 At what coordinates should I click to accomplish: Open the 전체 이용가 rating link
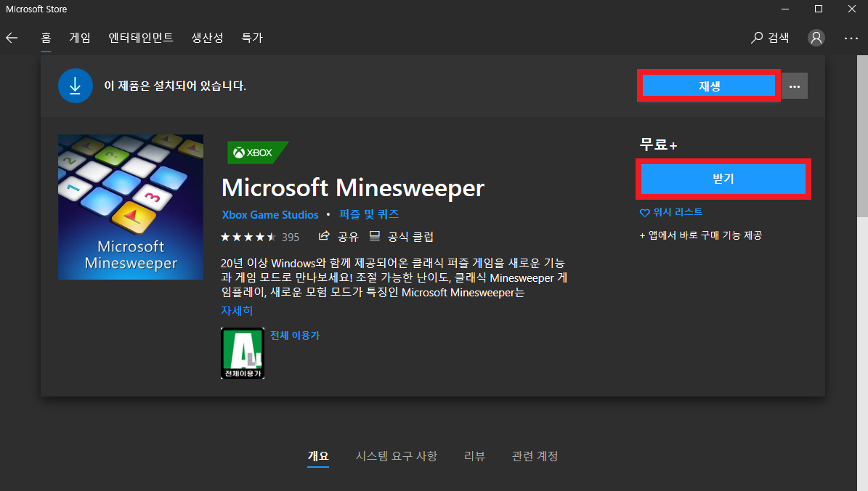[294, 336]
